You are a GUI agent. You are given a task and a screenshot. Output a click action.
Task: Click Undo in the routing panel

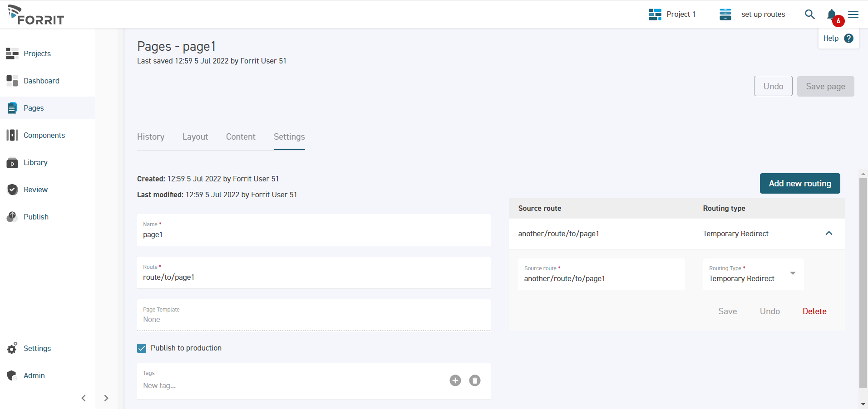pyautogui.click(x=770, y=312)
